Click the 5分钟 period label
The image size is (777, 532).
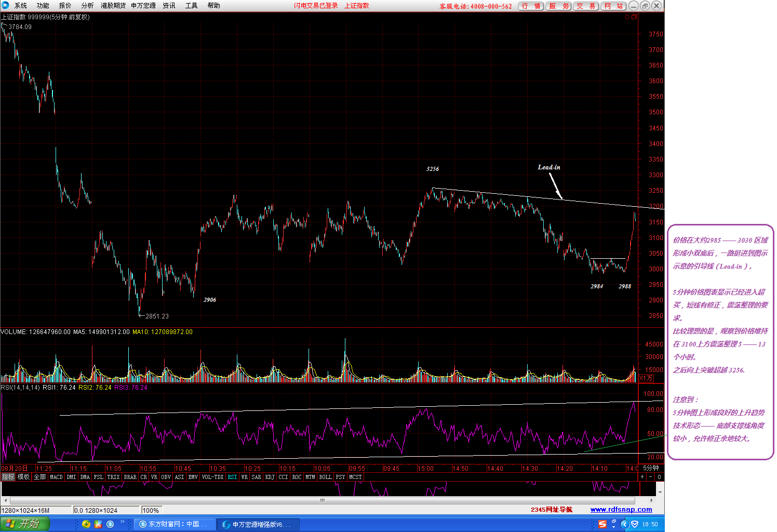[x=651, y=468]
